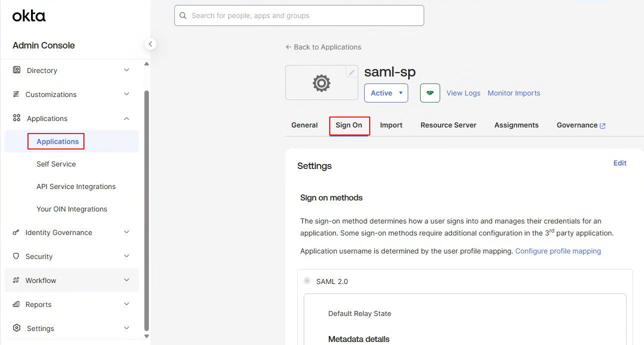Expand the Security menu chevron
The image size is (644, 345).
(126, 256)
